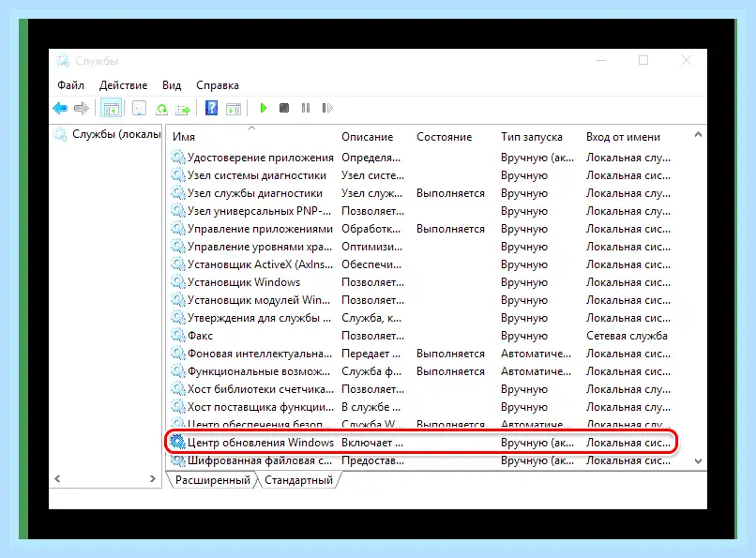The image size is (756, 558).
Task: Open the Справка menu
Action: click(x=218, y=85)
